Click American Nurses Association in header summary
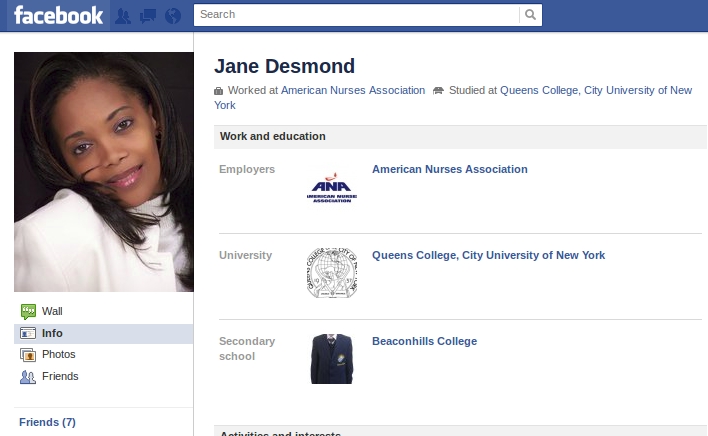 [353, 91]
